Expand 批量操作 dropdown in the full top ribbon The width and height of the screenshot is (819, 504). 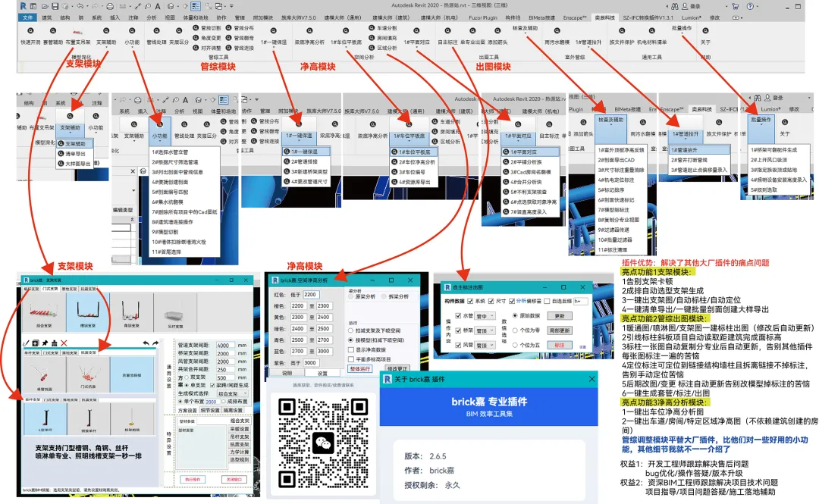[681, 28]
